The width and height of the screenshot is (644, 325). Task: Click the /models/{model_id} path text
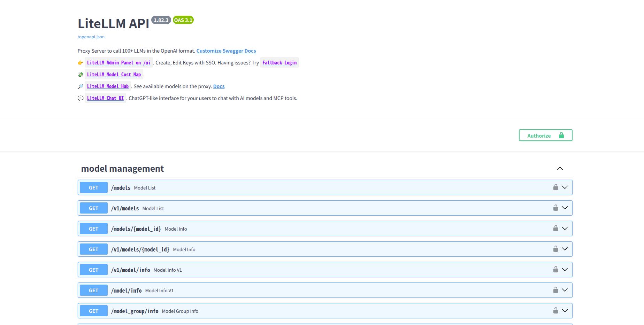point(136,229)
